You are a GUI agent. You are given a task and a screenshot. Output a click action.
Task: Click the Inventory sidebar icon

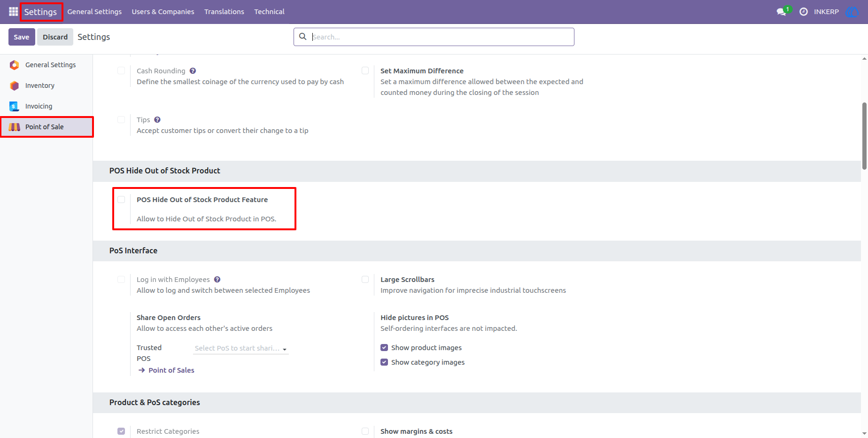[x=15, y=86]
